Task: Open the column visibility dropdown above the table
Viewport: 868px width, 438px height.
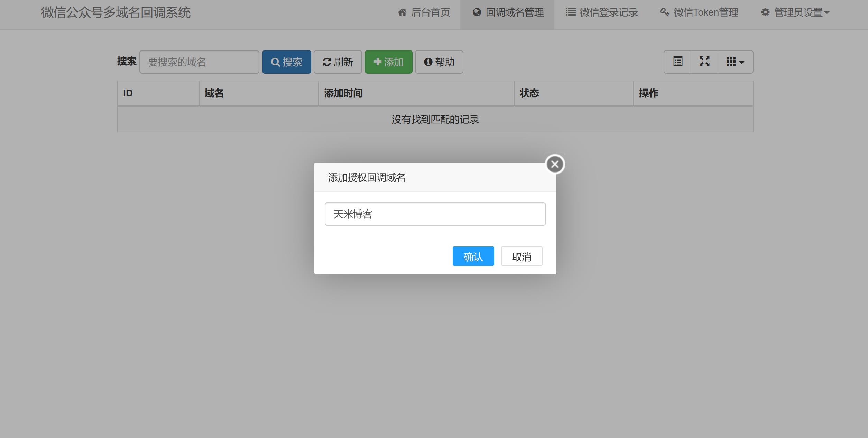Action: tap(735, 62)
